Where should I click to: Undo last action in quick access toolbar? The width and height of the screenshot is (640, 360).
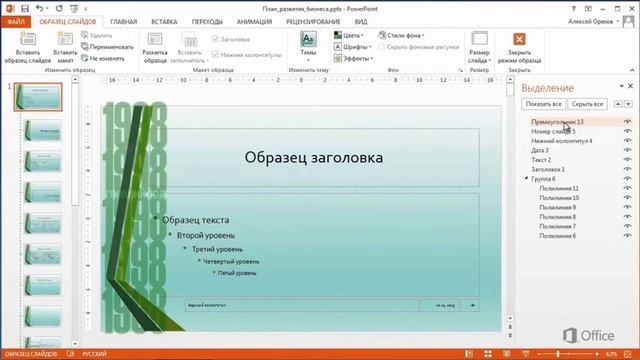[40, 9]
